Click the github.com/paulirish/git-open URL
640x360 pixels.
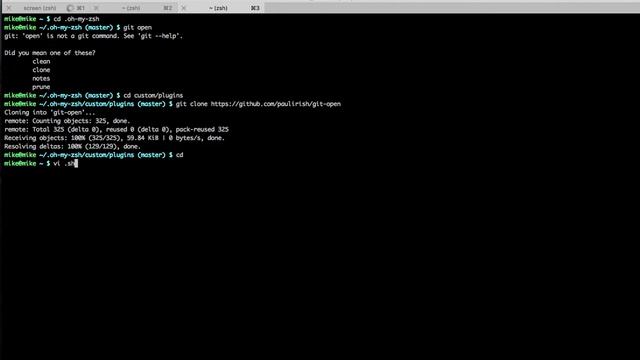point(276,104)
